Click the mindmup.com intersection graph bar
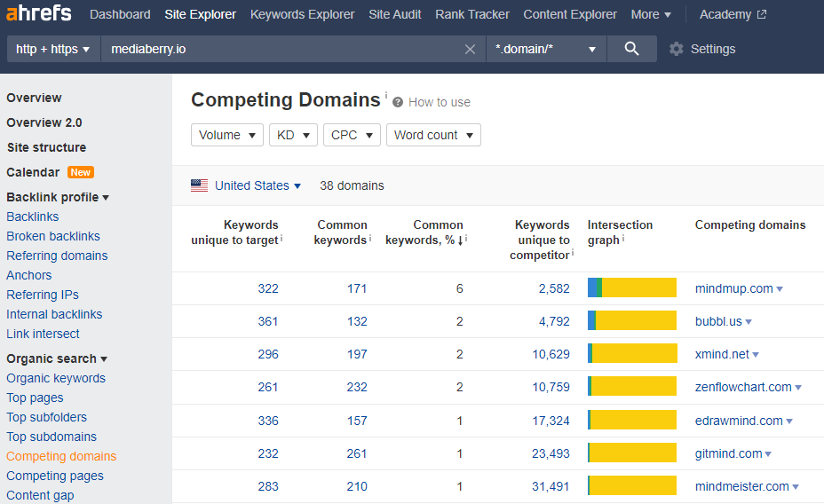 coord(631,287)
